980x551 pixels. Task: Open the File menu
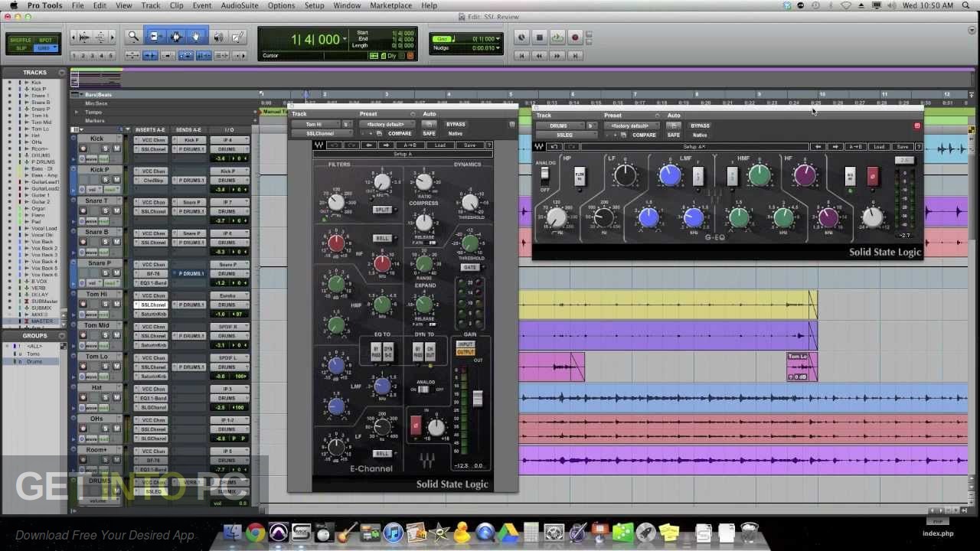(77, 5)
